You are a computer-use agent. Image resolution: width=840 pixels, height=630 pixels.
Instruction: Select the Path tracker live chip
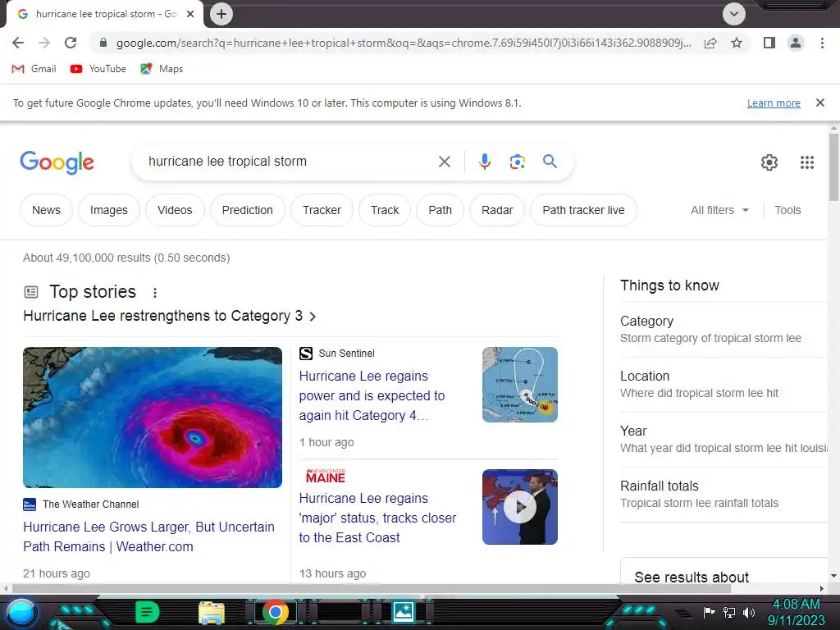click(583, 210)
